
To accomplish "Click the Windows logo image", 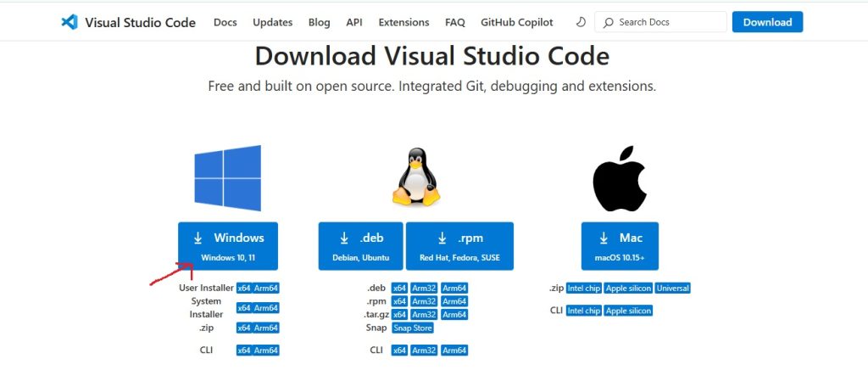I will point(227,177).
